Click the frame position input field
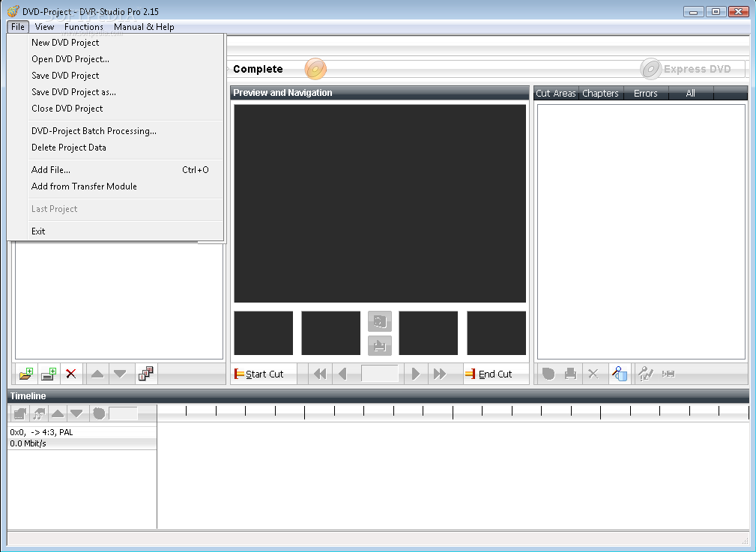The width and height of the screenshot is (756, 552). [379, 374]
